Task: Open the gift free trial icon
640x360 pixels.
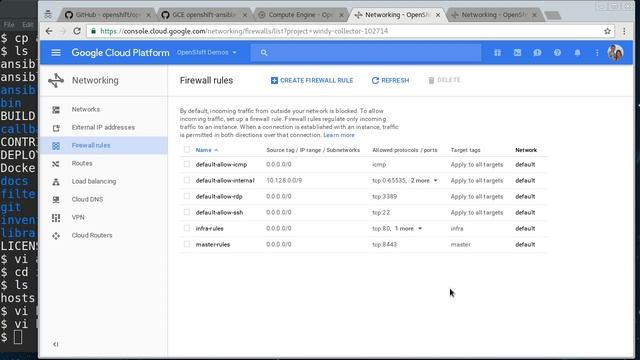Action: 497,53
